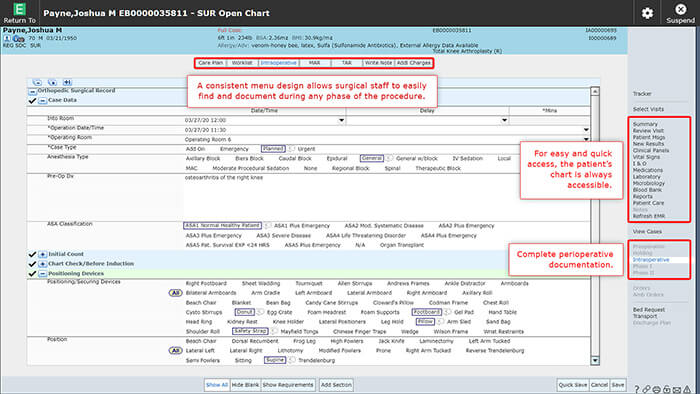The height and width of the screenshot is (394, 700).
Task: Open the Delay dropdown for Into Room
Action: tap(504, 120)
